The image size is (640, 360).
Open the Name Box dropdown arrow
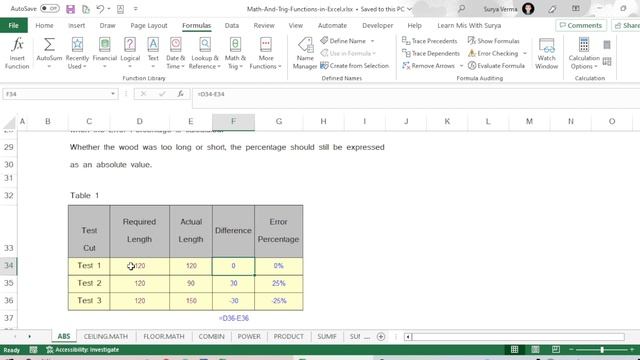click(x=113, y=94)
